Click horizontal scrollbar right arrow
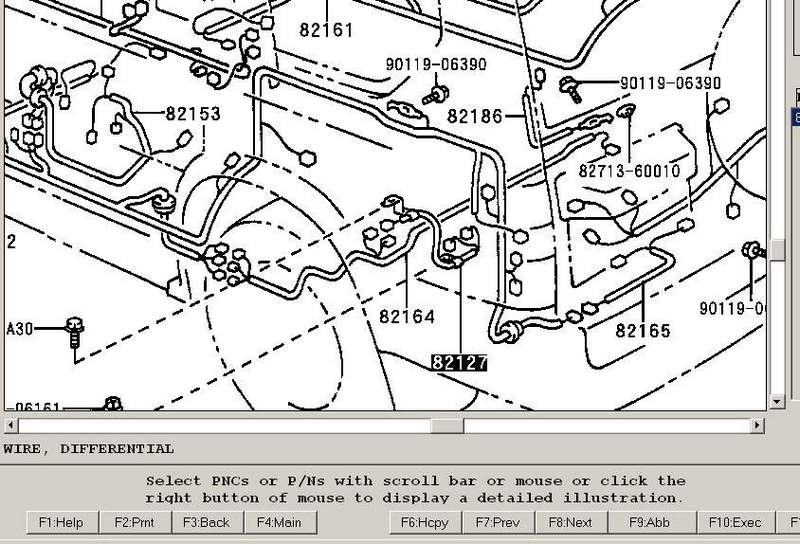This screenshot has height=544, width=800. coord(758,426)
